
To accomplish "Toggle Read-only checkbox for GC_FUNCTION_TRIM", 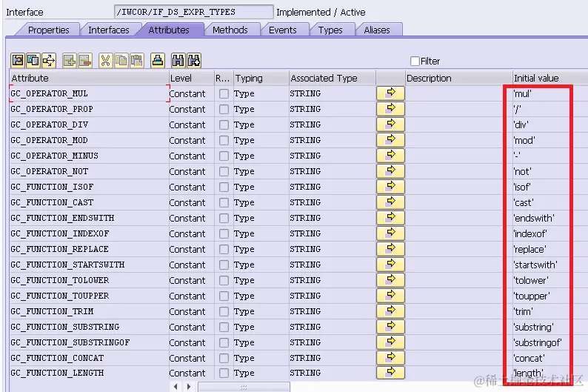I will [x=224, y=311].
